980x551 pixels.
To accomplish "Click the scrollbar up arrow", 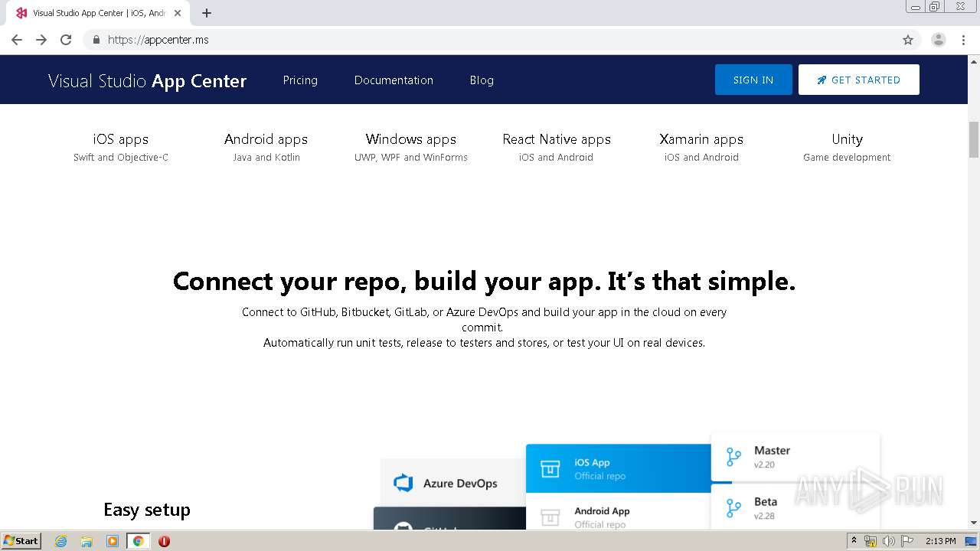I will [x=974, y=60].
